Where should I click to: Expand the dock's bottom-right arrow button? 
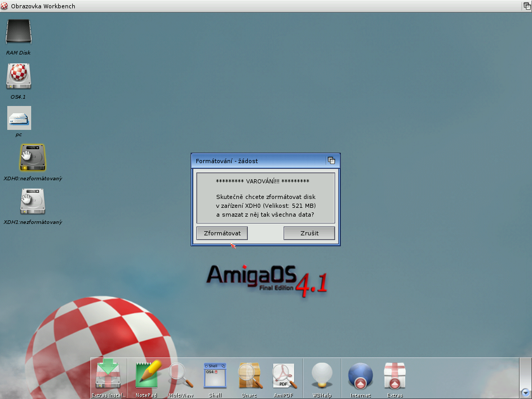(525, 393)
